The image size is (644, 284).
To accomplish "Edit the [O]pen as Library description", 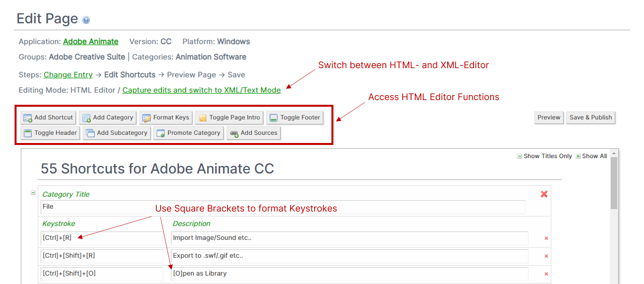I will click(x=350, y=274).
